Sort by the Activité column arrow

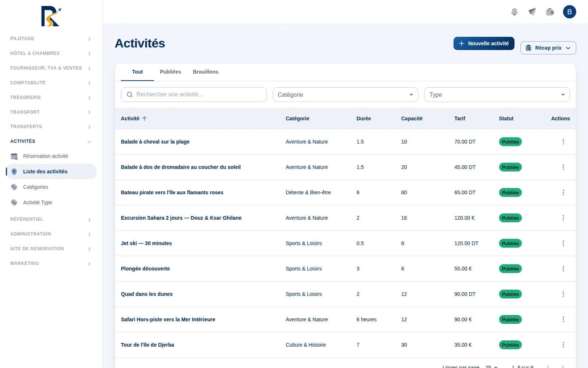coord(144,118)
